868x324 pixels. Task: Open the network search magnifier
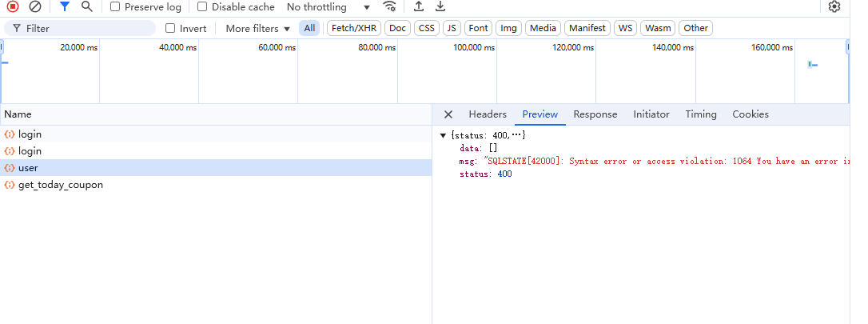86,6
